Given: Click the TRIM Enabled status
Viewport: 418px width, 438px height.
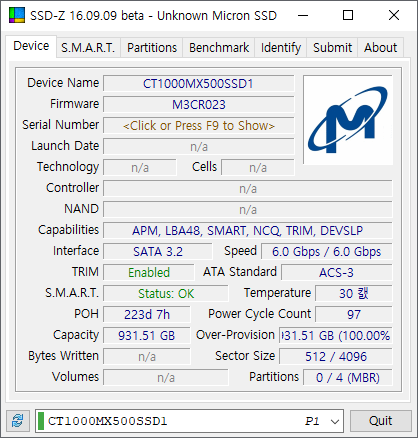Looking at the screenshot, I should (x=149, y=273).
